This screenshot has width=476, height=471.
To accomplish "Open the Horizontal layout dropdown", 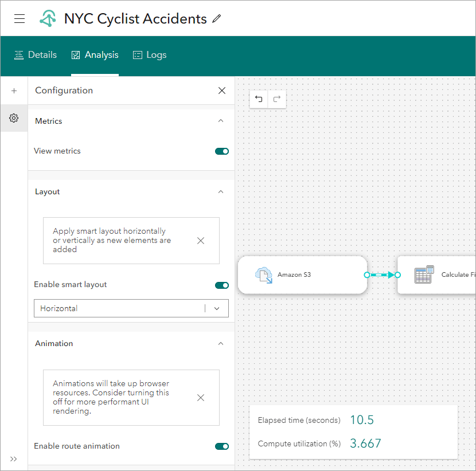I will point(216,308).
